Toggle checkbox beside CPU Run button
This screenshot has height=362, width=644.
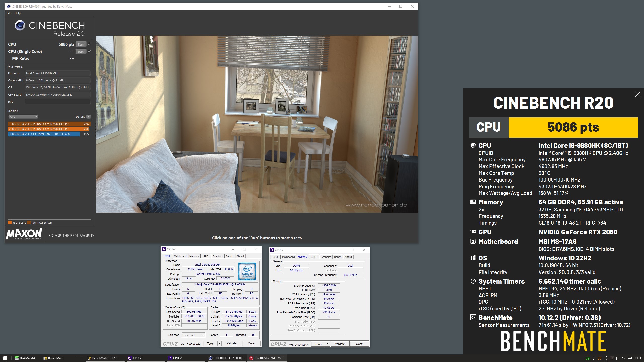click(89, 44)
